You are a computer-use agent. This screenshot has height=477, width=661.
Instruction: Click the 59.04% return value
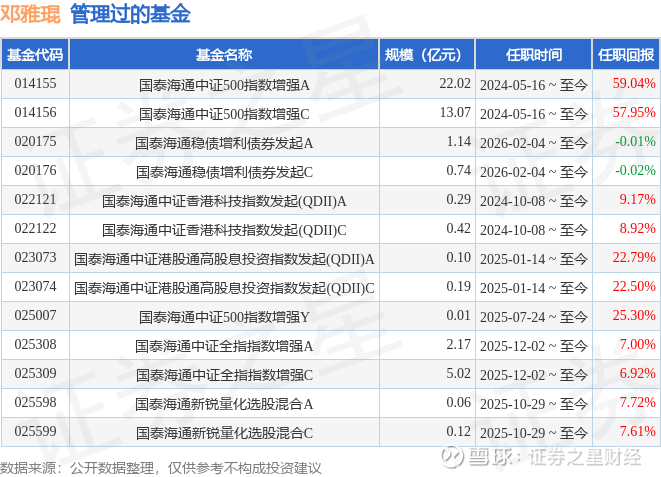[x=634, y=83]
